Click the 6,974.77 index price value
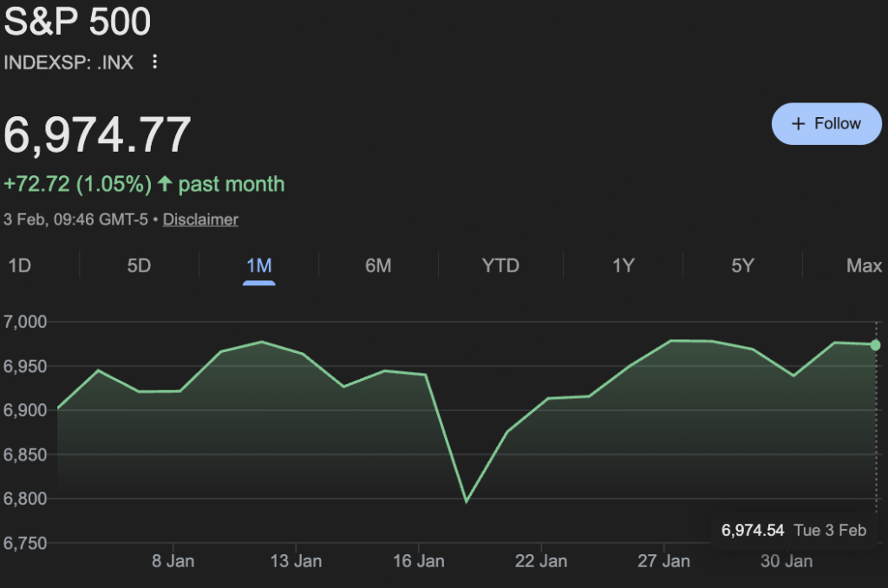Screen dimensions: 888x588 pos(97,134)
